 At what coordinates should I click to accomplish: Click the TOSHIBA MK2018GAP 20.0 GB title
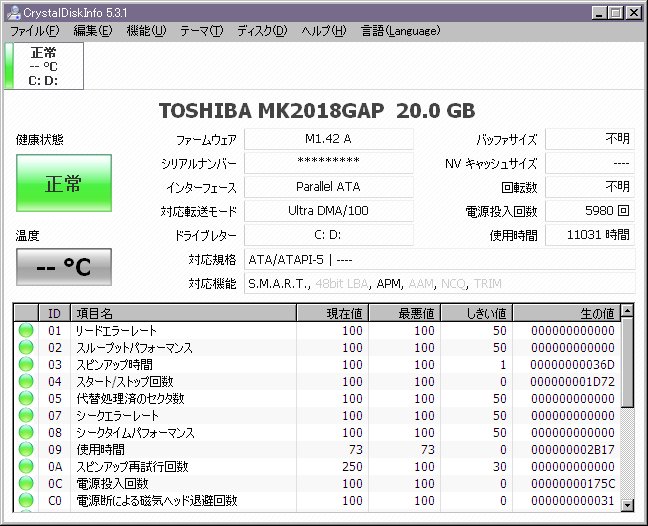317,111
